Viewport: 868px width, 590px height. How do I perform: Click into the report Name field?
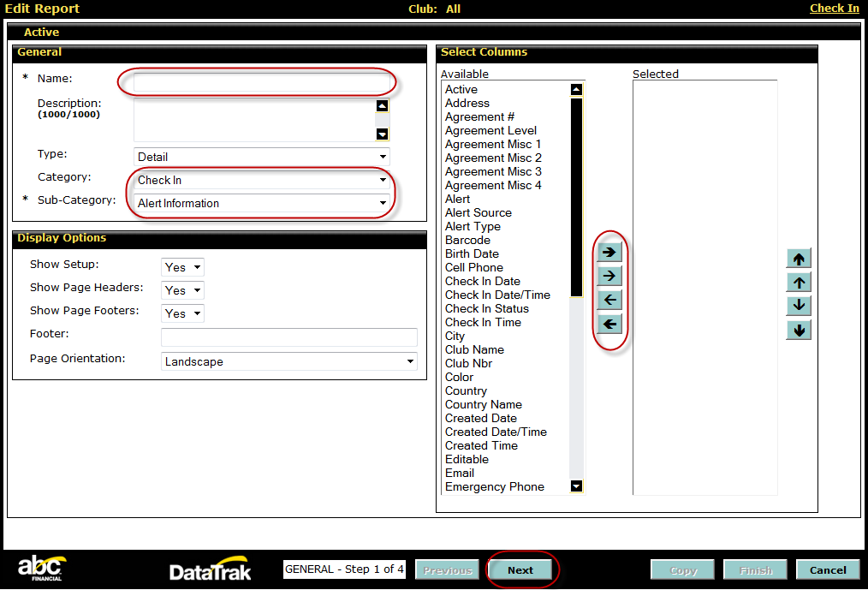coord(261,82)
